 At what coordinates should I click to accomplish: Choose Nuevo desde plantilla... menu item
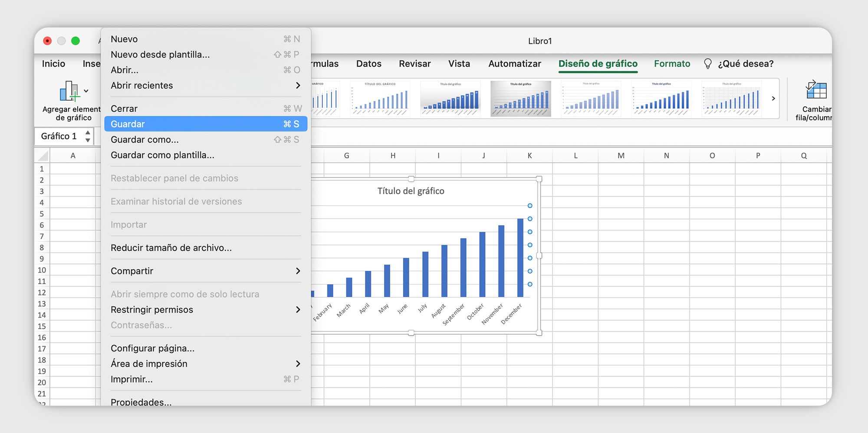click(x=206, y=55)
